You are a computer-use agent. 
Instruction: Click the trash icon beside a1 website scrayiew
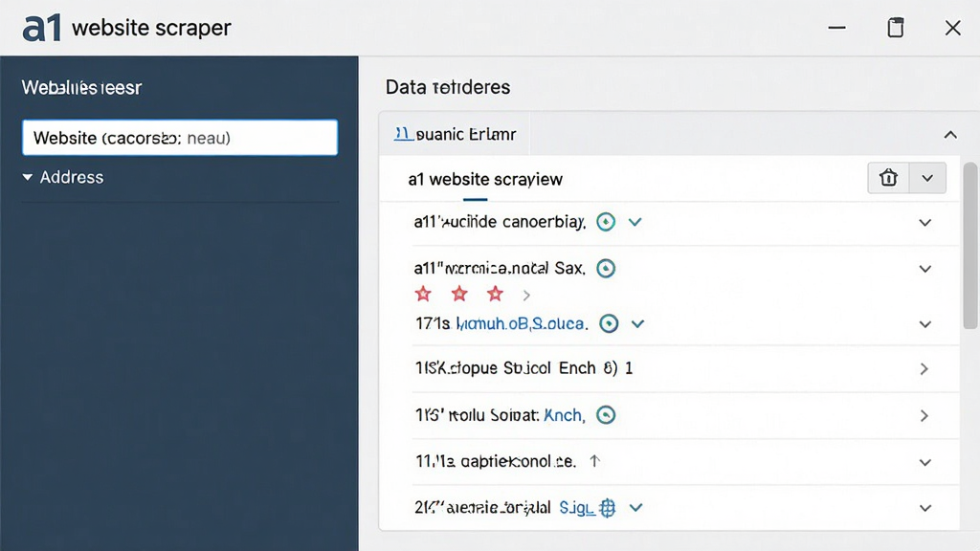tap(888, 178)
